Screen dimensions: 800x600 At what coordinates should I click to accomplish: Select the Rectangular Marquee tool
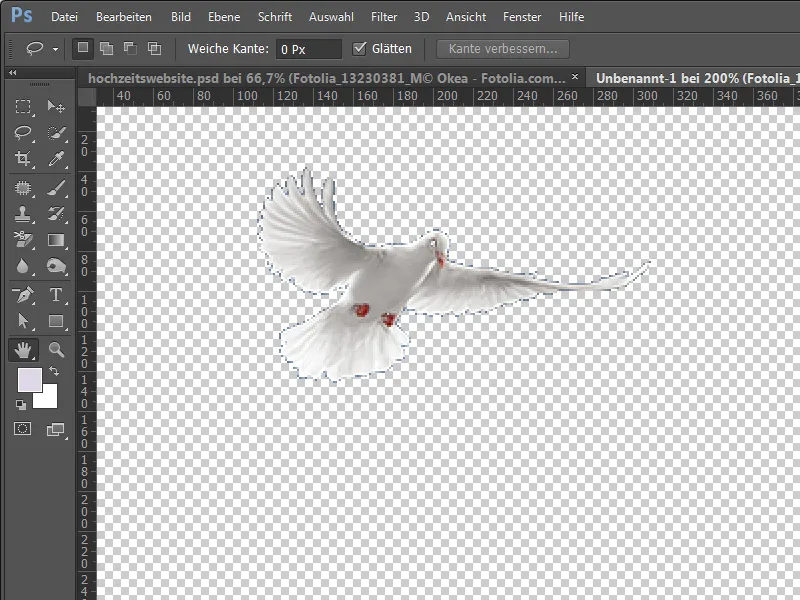click(23, 106)
